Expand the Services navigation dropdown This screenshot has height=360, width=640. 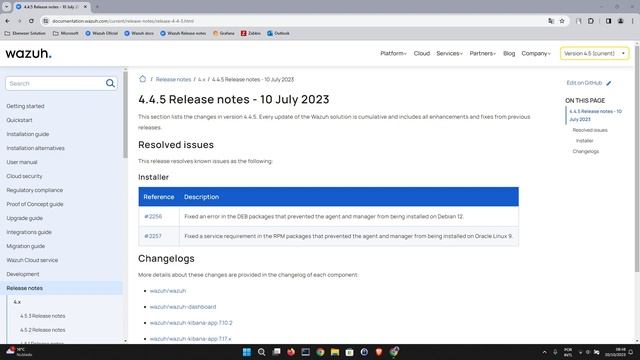pyautogui.click(x=449, y=53)
